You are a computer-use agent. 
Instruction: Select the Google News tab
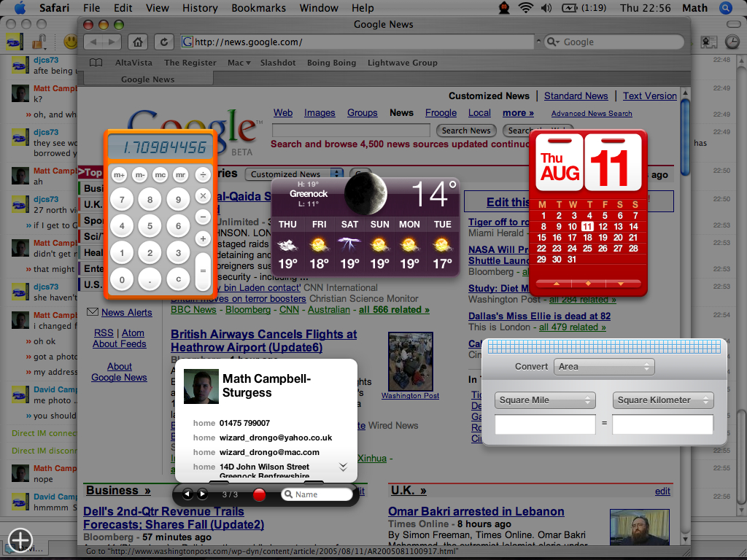click(x=147, y=79)
